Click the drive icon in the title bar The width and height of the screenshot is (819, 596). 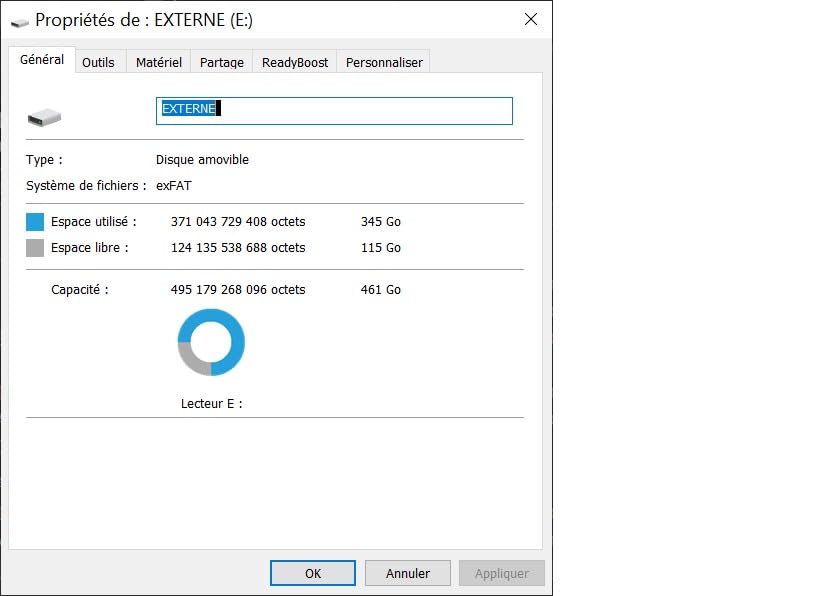click(20, 21)
